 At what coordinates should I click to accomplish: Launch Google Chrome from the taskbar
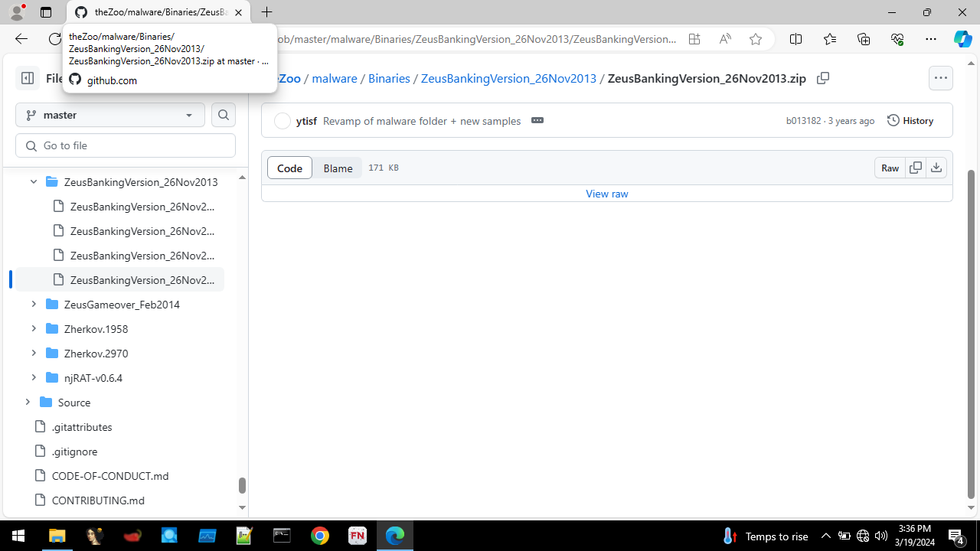click(x=320, y=535)
